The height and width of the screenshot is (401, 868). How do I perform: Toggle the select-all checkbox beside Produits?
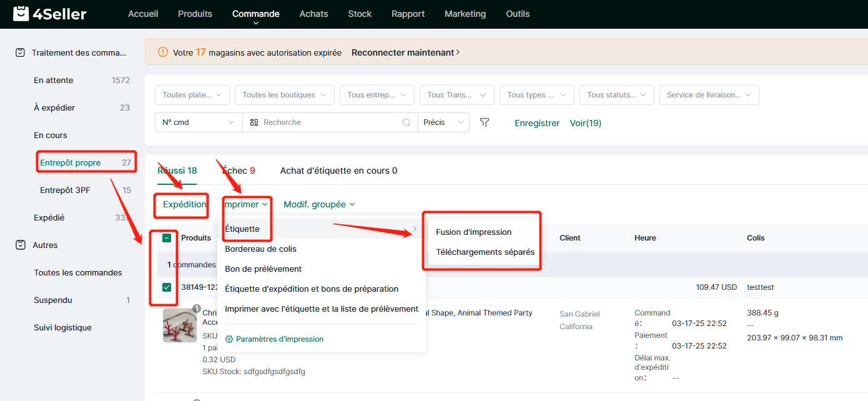pyautogui.click(x=167, y=238)
